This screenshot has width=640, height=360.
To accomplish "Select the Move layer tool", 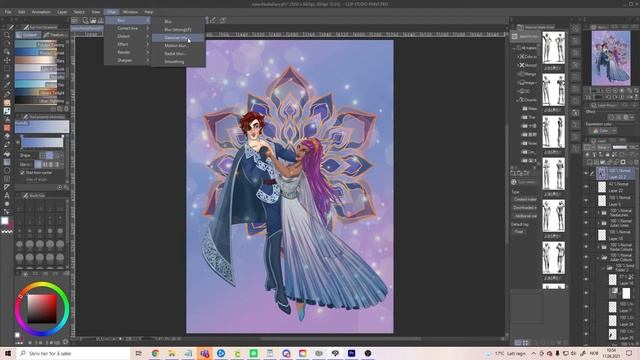I will click(7, 60).
